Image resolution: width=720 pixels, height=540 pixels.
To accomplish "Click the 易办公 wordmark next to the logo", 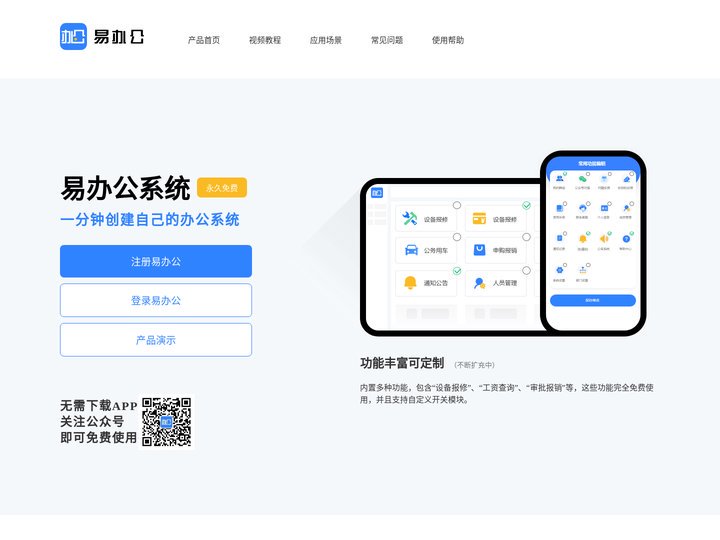I will [119, 37].
